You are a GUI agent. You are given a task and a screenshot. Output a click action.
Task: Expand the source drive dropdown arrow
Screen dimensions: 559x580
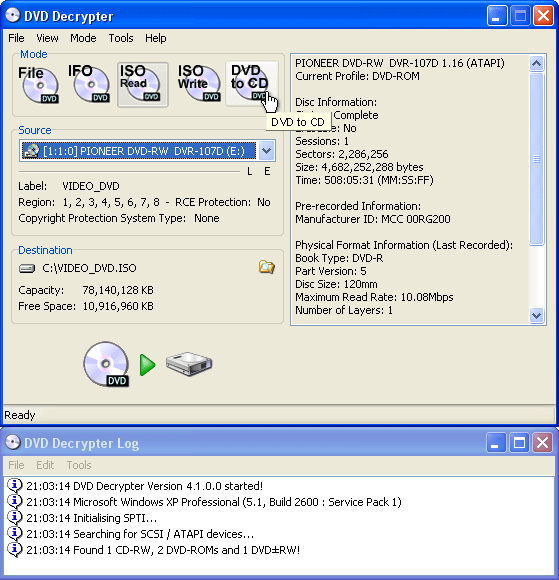267,151
